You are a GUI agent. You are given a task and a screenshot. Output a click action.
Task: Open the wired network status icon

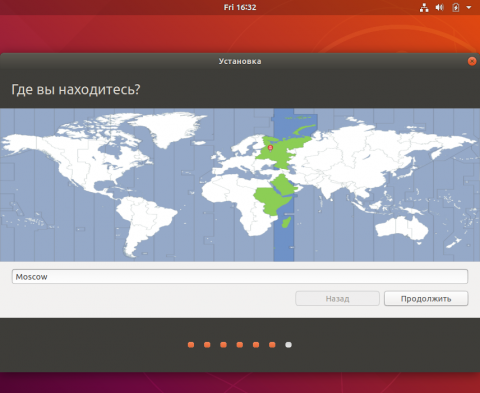424,7
